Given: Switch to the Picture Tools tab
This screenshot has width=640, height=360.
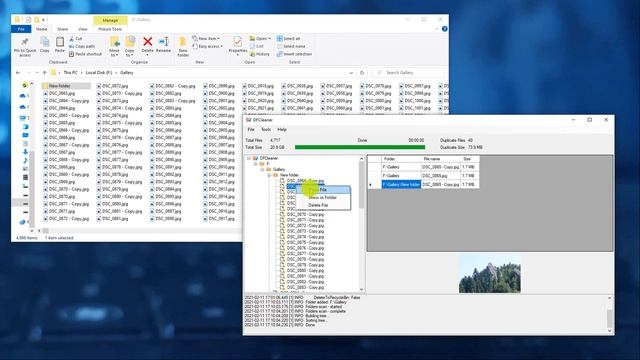Looking at the screenshot, I should pyautogui.click(x=110, y=29).
